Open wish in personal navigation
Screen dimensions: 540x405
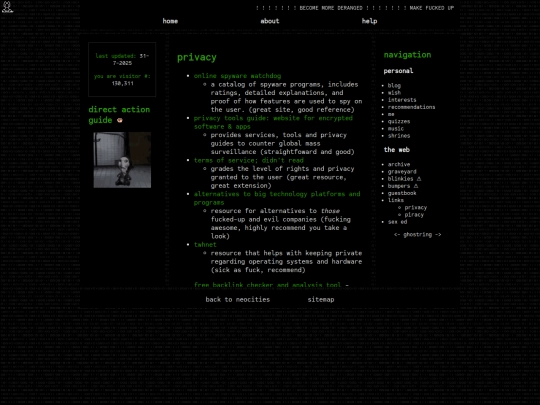(394, 93)
